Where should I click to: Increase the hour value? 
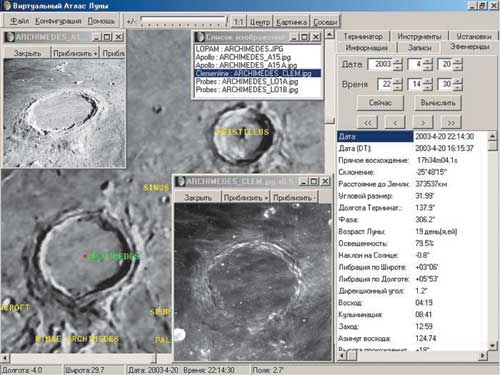pos(398,81)
